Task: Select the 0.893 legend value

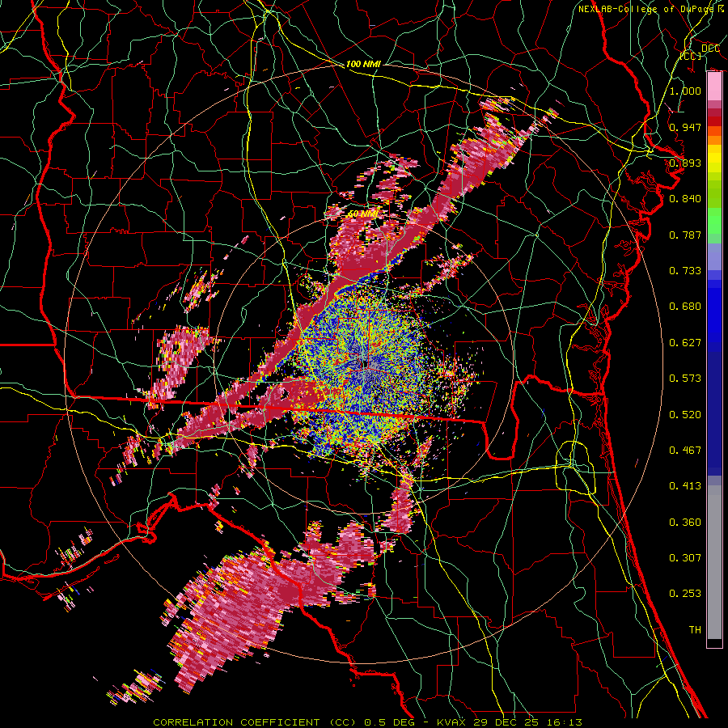Action: pos(685,163)
